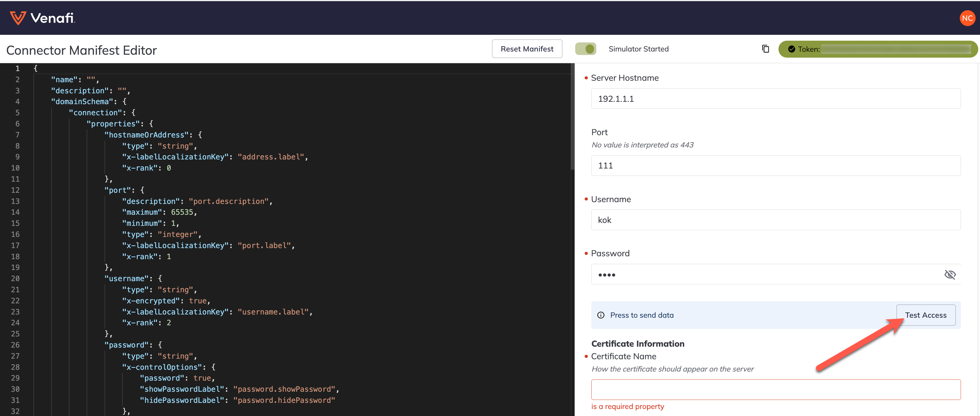Click the "description" key on line 3
Screen dimensions: 980x416
tap(80, 91)
